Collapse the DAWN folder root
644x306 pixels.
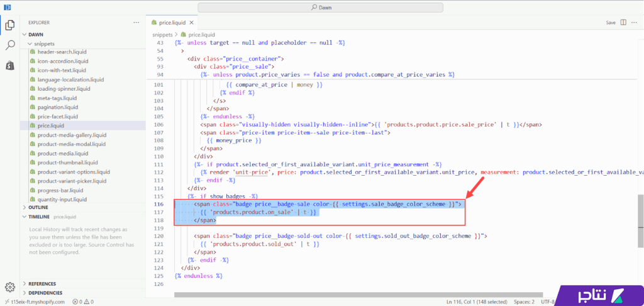coord(25,35)
